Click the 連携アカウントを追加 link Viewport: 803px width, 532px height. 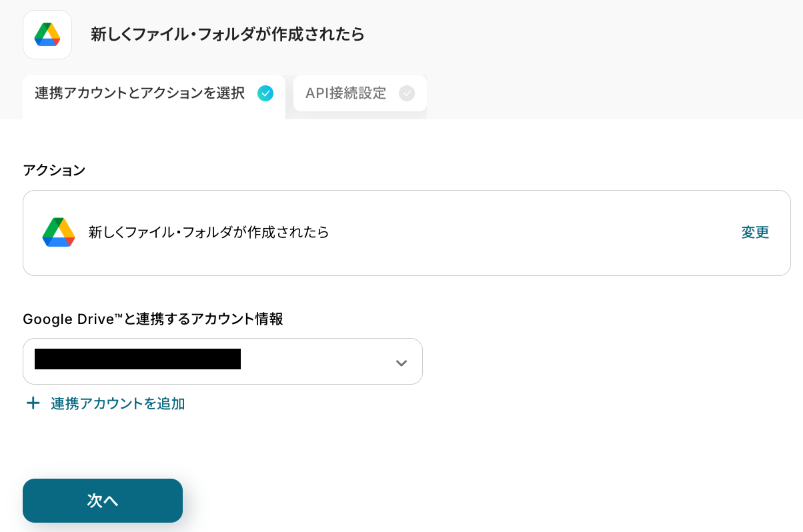pyautogui.click(x=118, y=403)
